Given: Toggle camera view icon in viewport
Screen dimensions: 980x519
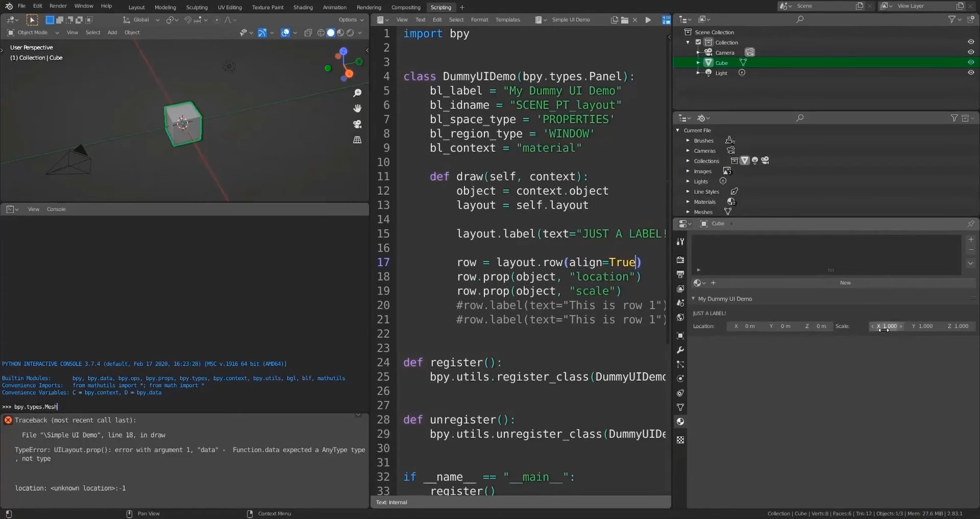Looking at the screenshot, I should pyautogui.click(x=357, y=124).
